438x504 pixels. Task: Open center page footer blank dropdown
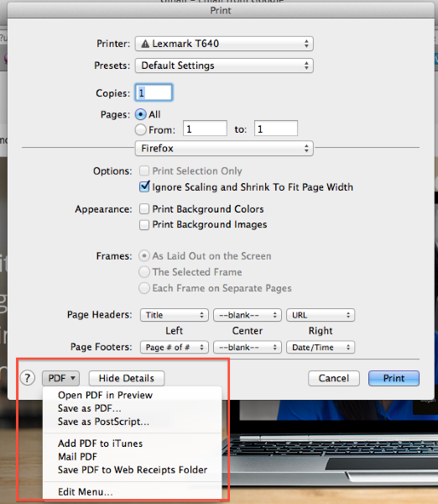[248, 347]
